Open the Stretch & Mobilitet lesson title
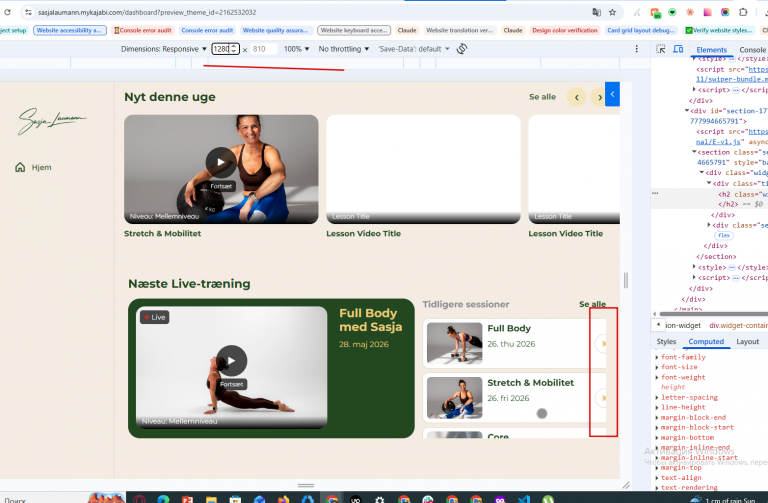The image size is (768, 503). 163,234
